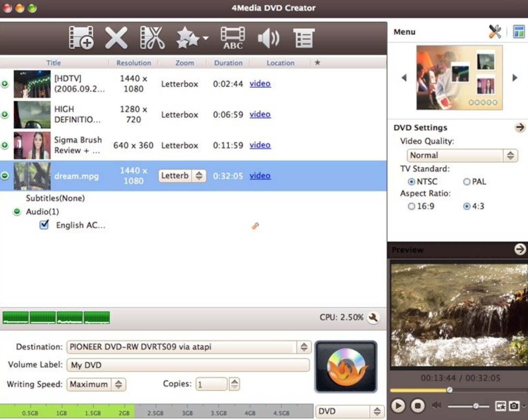Select the menu template thumbnail
Image resolution: width=528 pixels, height=420 pixels.
click(x=459, y=78)
